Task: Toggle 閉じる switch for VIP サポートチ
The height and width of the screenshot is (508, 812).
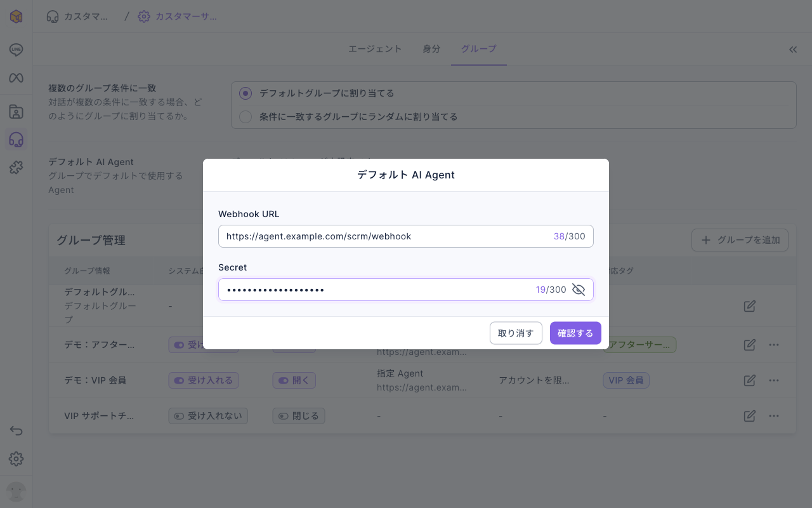Action: [299, 416]
